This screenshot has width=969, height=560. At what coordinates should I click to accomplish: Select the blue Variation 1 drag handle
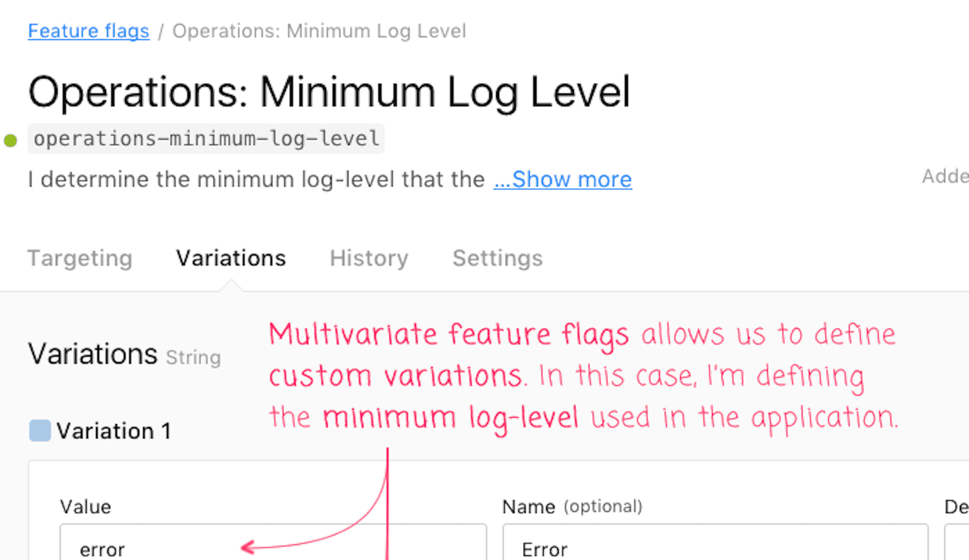click(41, 430)
